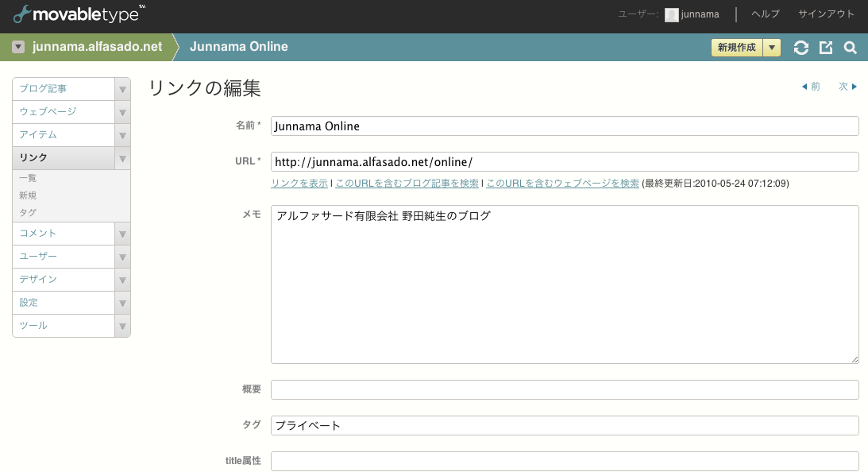The height and width of the screenshot is (472, 868).
Task: Go to the next link with 次
Action: (848, 87)
